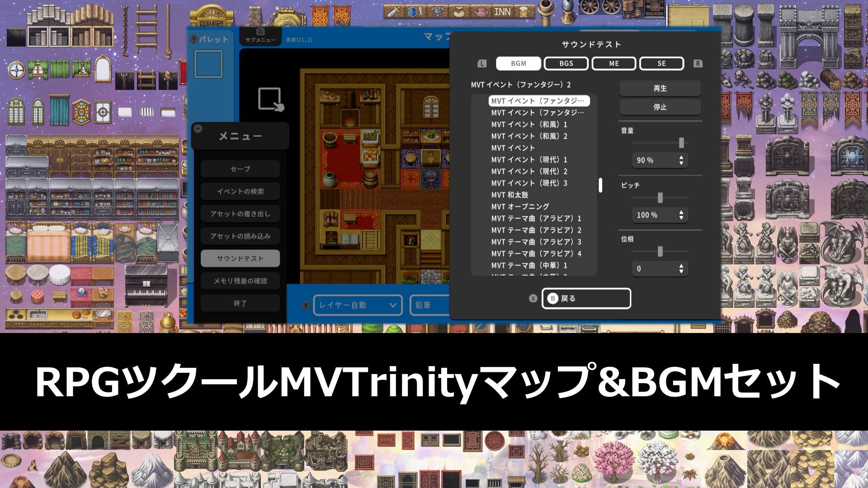868x488 pixels.
Task: Click the ZL サブメニュー icon
Action: coord(259,32)
